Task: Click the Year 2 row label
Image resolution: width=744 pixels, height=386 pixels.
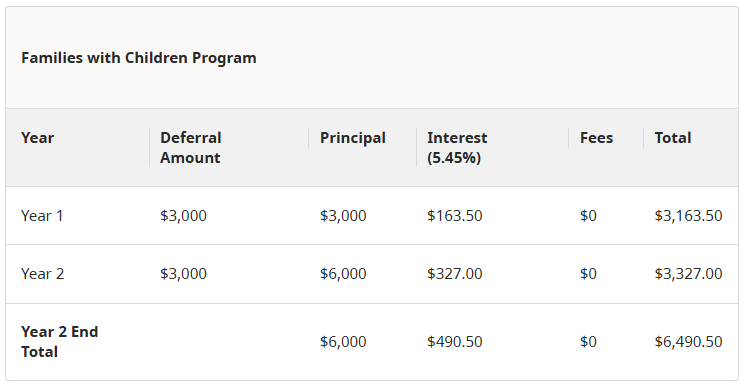Action: (43, 274)
